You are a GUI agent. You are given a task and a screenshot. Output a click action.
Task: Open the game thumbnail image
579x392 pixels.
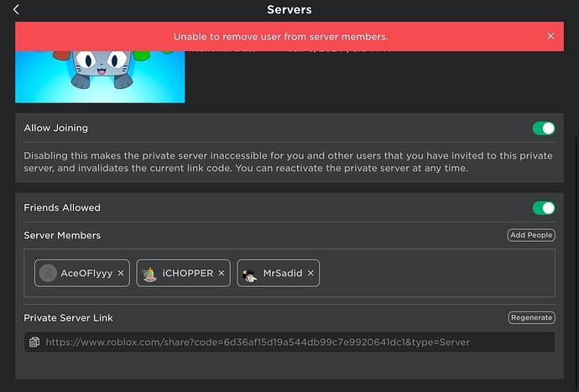pos(100,76)
